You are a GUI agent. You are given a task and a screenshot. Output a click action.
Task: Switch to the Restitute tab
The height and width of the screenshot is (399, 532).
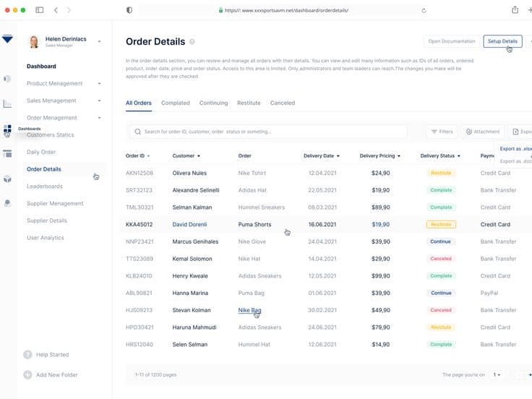(x=249, y=103)
